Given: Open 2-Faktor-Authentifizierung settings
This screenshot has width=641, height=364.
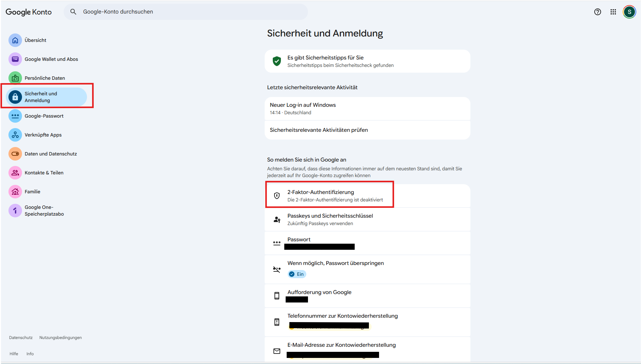Looking at the screenshot, I should point(368,196).
